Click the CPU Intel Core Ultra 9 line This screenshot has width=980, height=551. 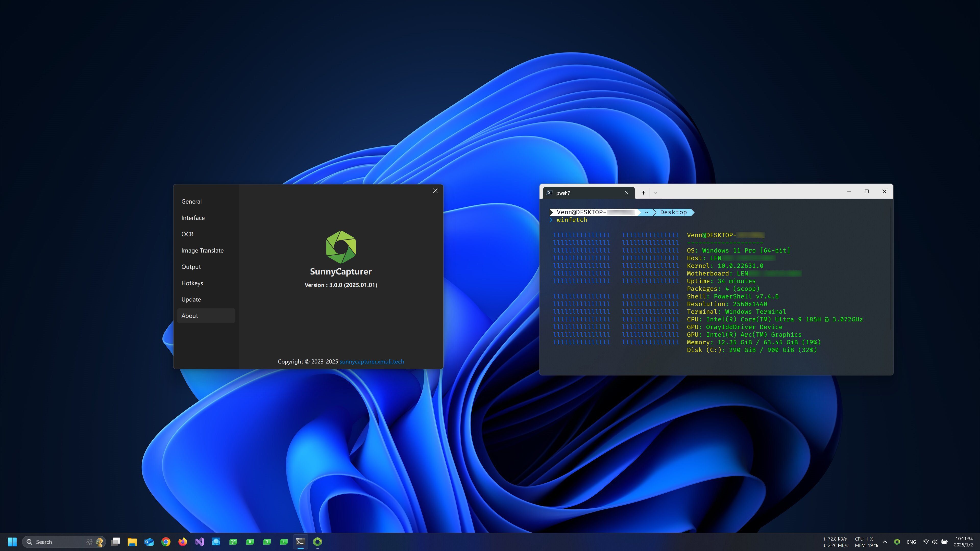775,319
